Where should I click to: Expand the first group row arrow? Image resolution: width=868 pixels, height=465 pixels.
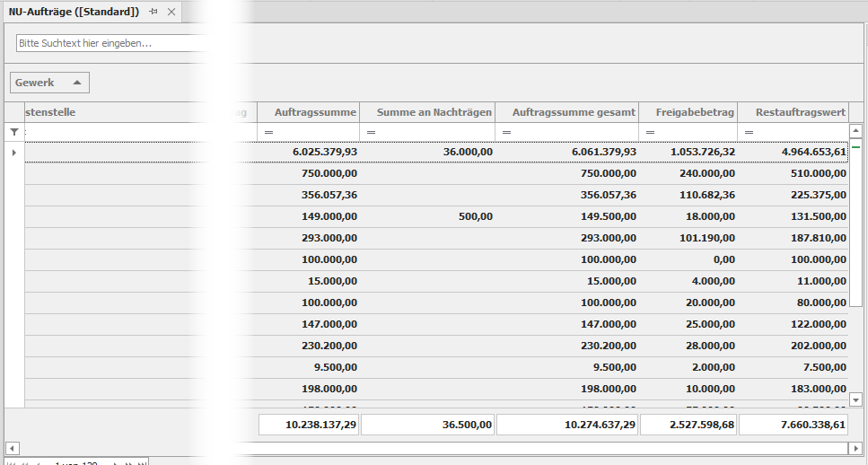coord(13,153)
